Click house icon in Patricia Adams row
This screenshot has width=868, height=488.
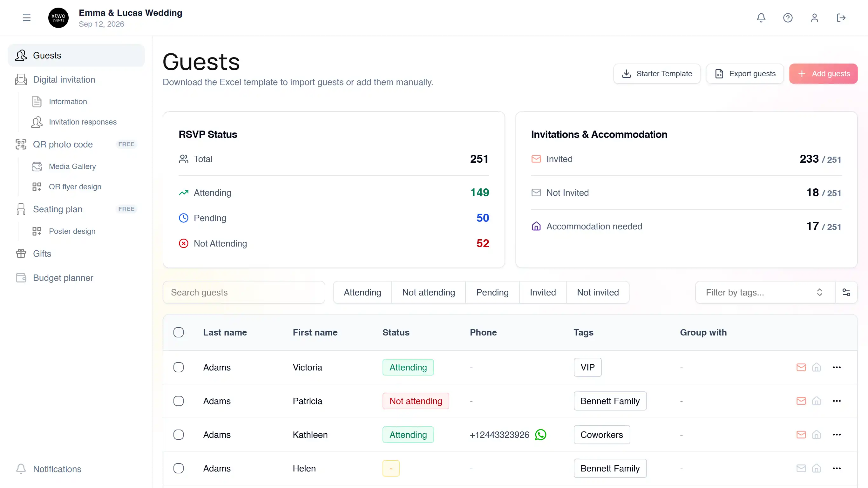point(816,401)
